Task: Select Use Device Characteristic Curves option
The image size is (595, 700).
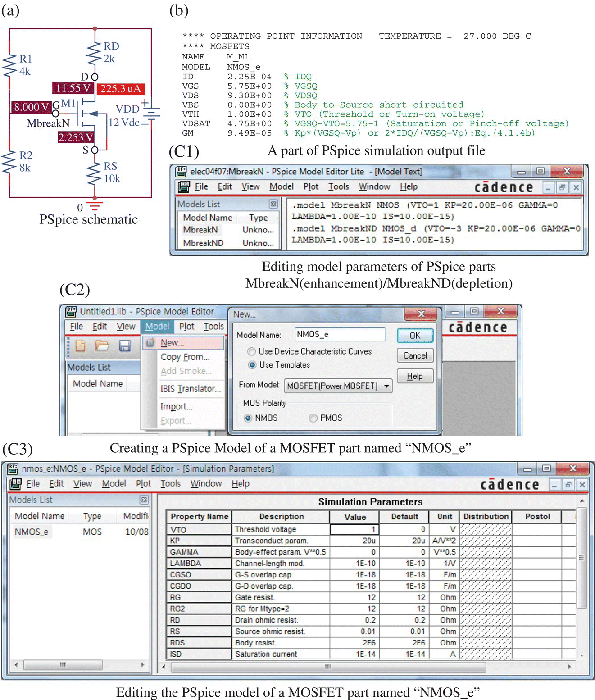Action: (251, 351)
